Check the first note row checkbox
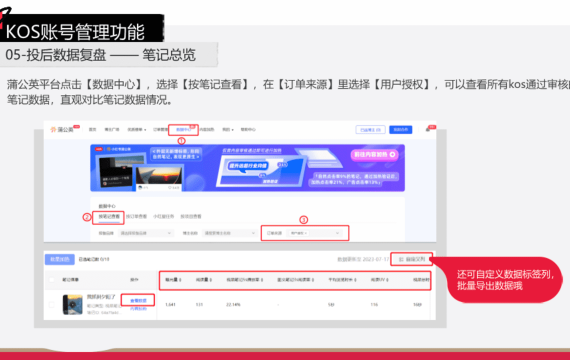The height and width of the screenshot is (360, 570). [52, 305]
